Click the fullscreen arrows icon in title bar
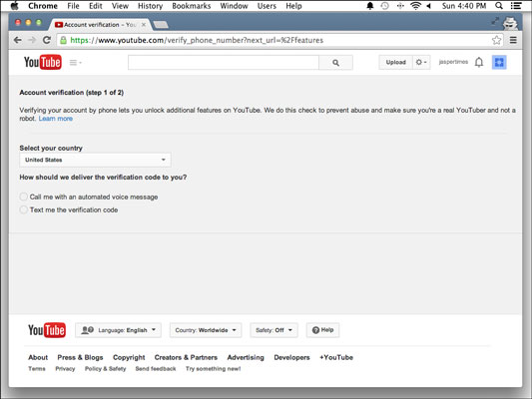This screenshot has height=399, width=532. (495, 21)
